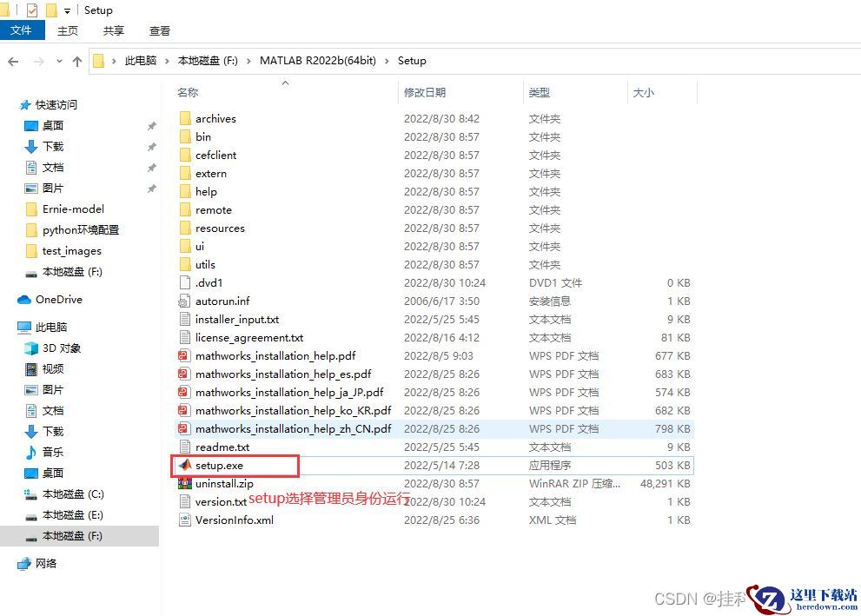Viewport: 861px width, 616px height.
Task: Select the extern folder
Action: [x=211, y=174]
